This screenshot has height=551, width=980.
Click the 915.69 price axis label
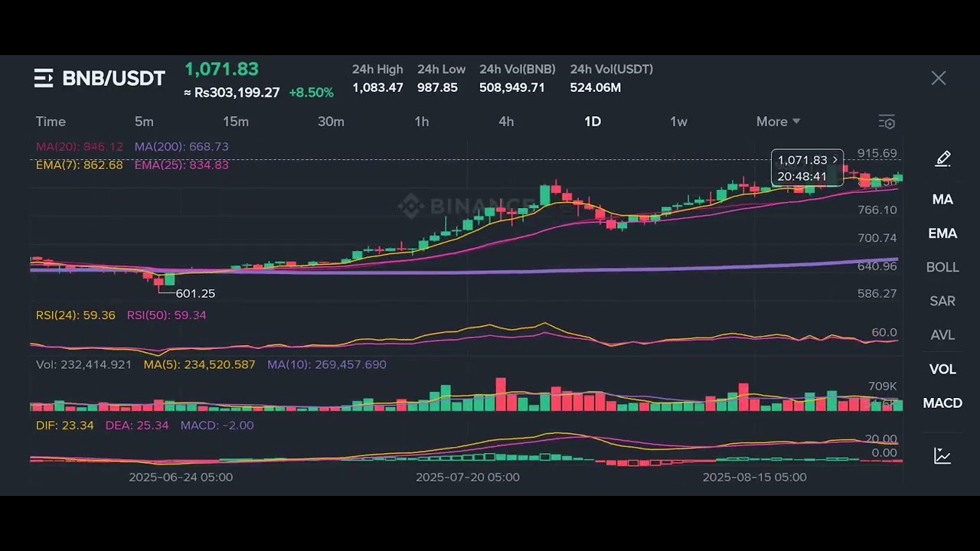[x=877, y=153]
